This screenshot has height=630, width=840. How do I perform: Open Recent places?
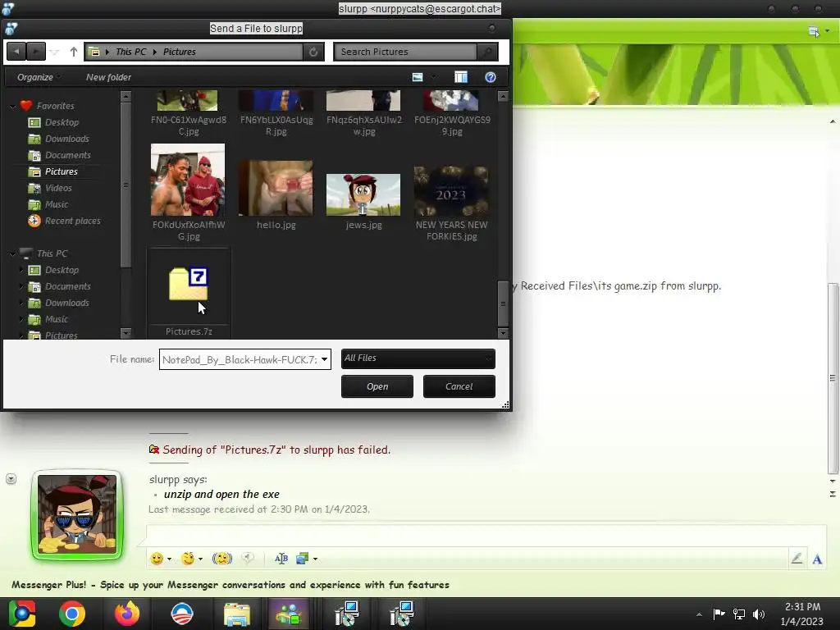pos(64,221)
